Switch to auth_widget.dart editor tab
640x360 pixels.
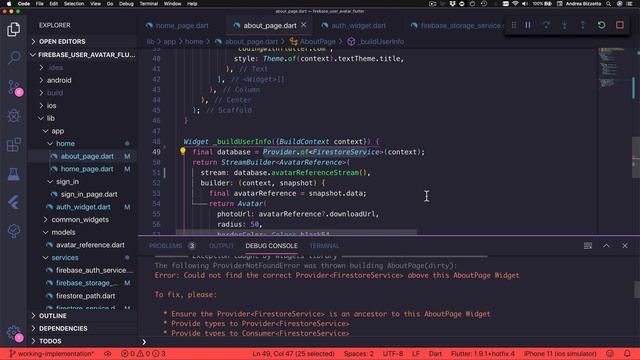(358, 25)
